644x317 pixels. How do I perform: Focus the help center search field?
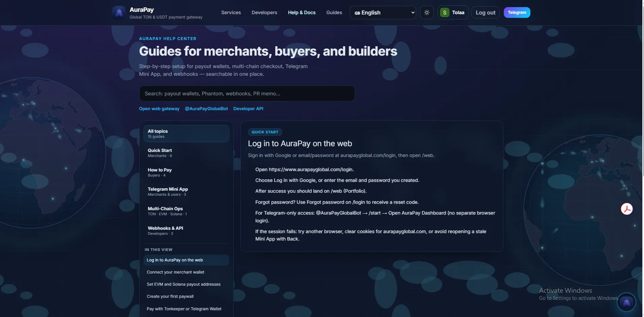point(247,94)
